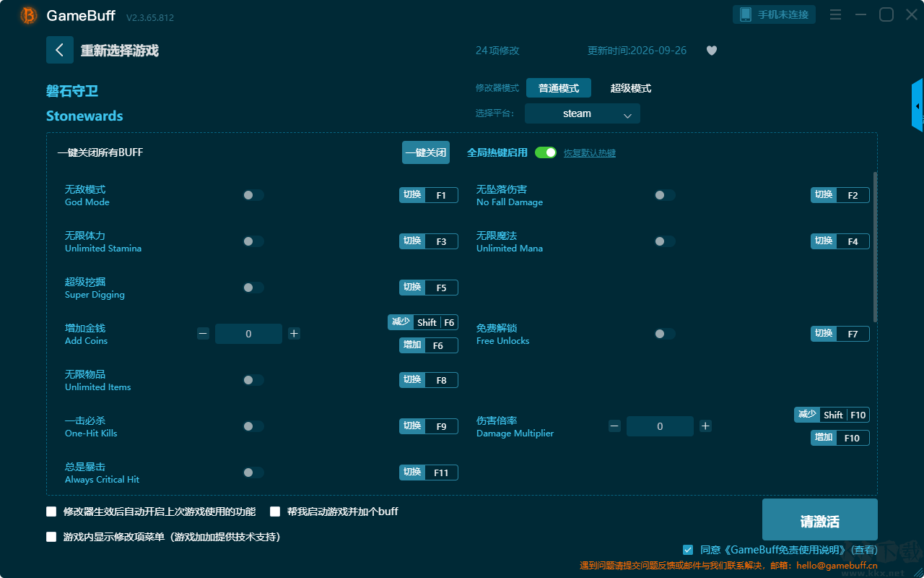Viewport: 924px width, 578px height.
Task: Decrease Add Coins value with minus
Action: 203,334
